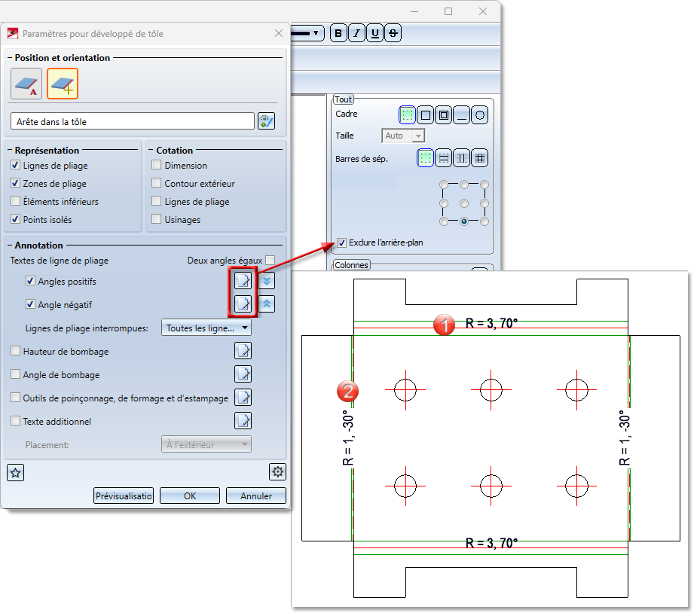700x616 pixels.
Task: Open settings gear in dialog bottom
Action: (278, 472)
